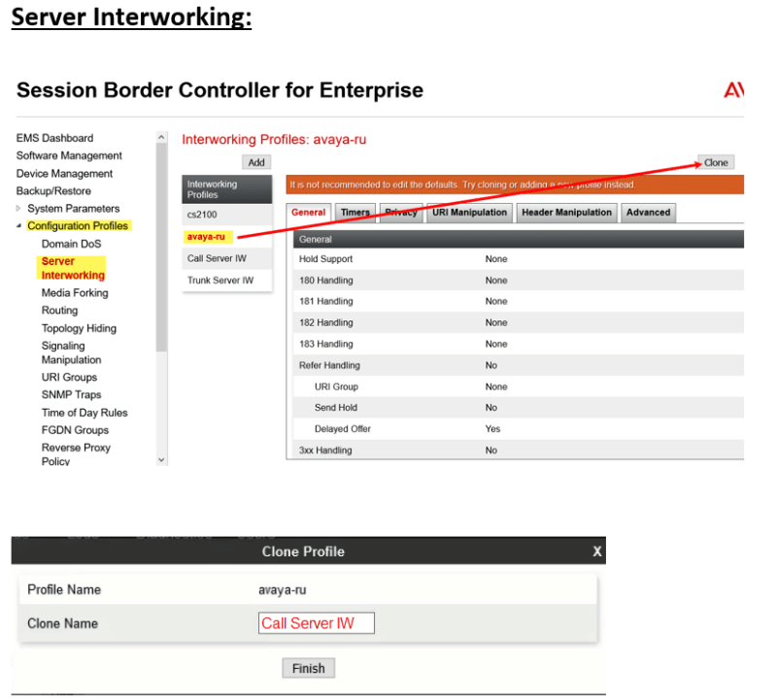The width and height of the screenshot is (777, 700).
Task: Select avaya-ru interworking profile
Action: 227,237
